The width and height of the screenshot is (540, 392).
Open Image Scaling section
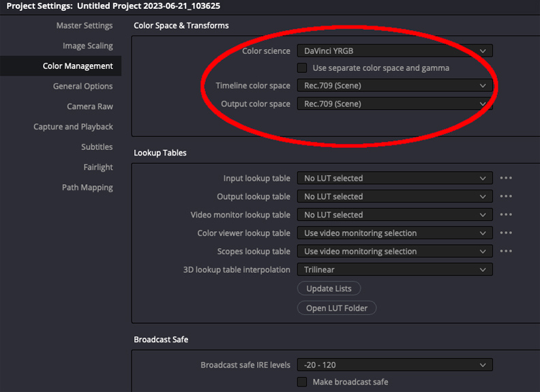(x=87, y=46)
